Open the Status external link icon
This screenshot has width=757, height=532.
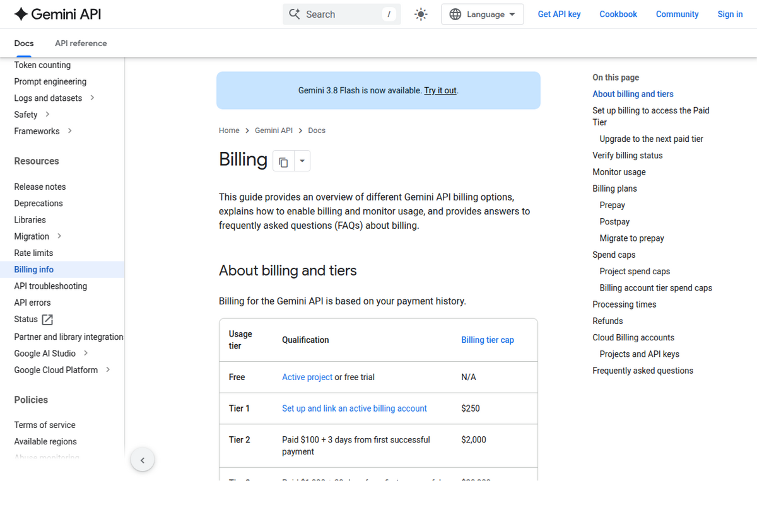(47, 320)
